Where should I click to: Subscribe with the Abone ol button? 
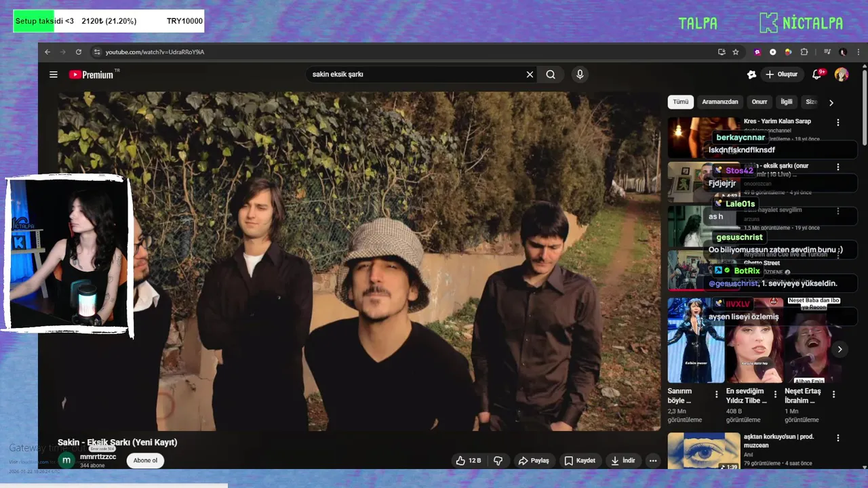click(145, 461)
